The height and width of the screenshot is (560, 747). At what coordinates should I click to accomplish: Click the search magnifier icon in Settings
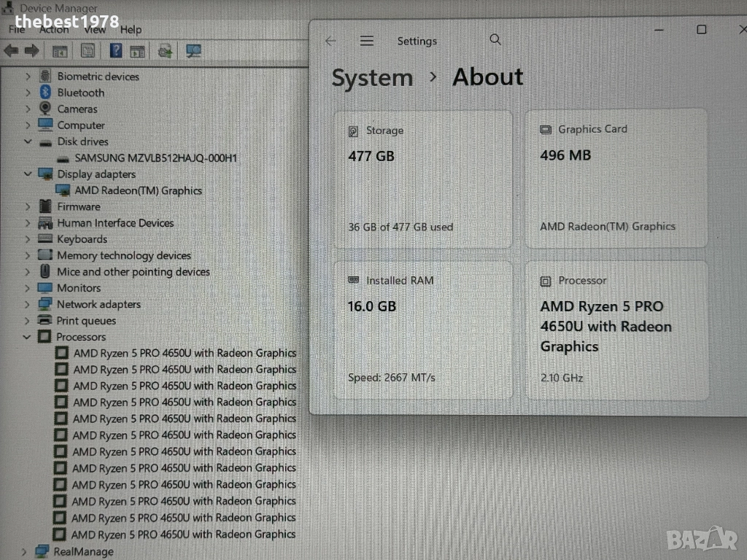click(x=495, y=40)
